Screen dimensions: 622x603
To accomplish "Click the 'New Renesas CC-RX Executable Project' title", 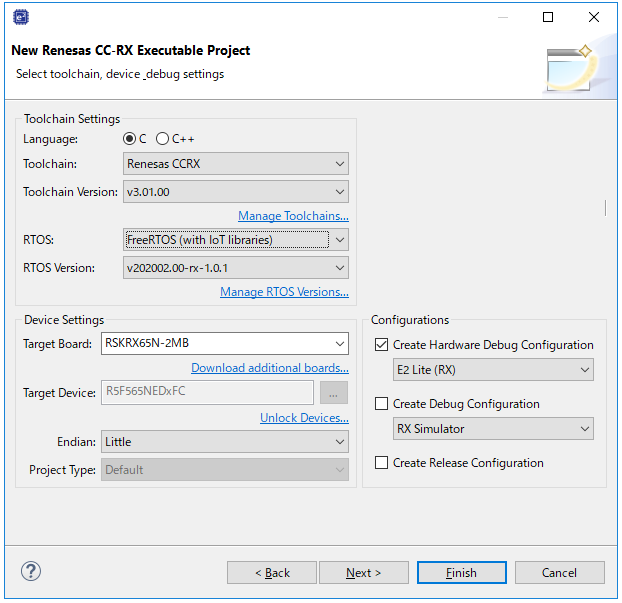I will pyautogui.click(x=131, y=50).
